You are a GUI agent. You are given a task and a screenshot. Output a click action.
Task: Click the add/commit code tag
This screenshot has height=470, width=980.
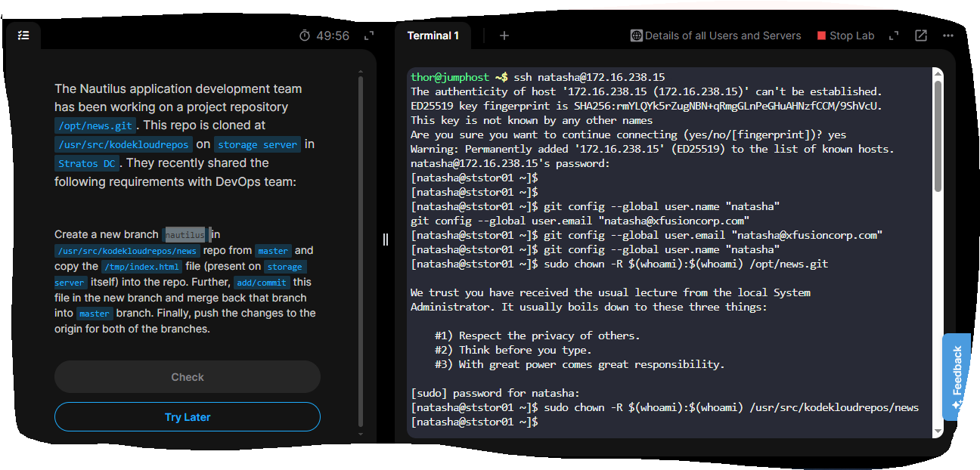[262, 283]
